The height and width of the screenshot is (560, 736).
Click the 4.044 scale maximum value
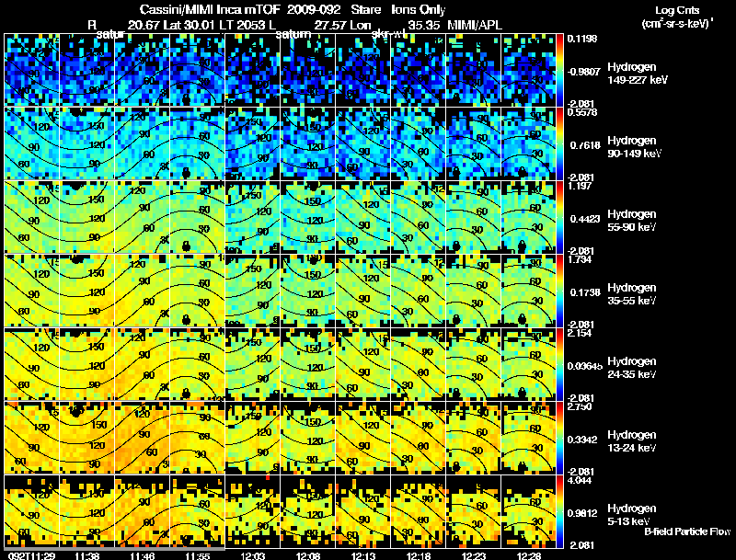[x=580, y=480]
